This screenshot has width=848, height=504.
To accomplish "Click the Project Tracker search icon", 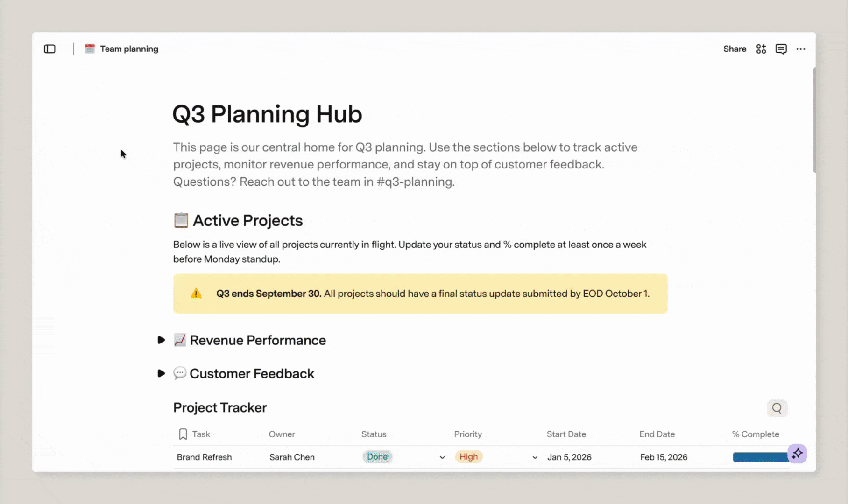I will tap(777, 408).
